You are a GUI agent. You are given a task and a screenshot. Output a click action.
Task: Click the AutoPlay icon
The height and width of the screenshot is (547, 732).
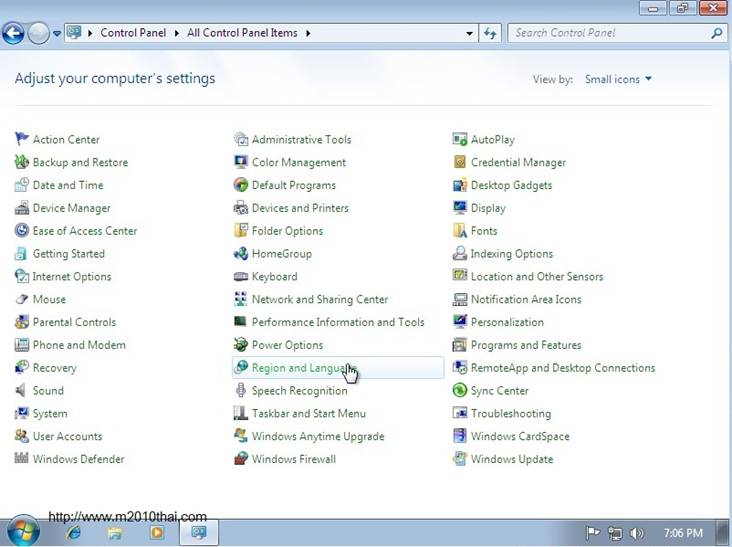(460, 139)
